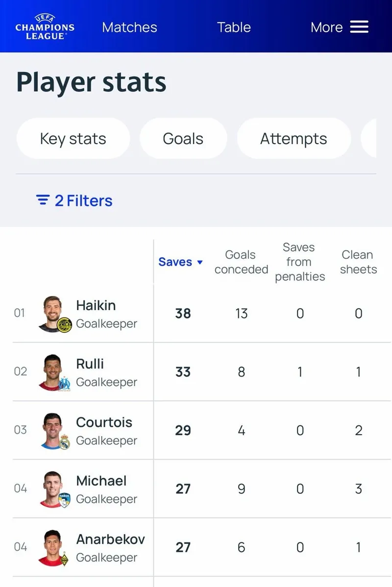The height and width of the screenshot is (587, 392).
Task: Open the More hamburger menu icon
Action: [x=359, y=27]
